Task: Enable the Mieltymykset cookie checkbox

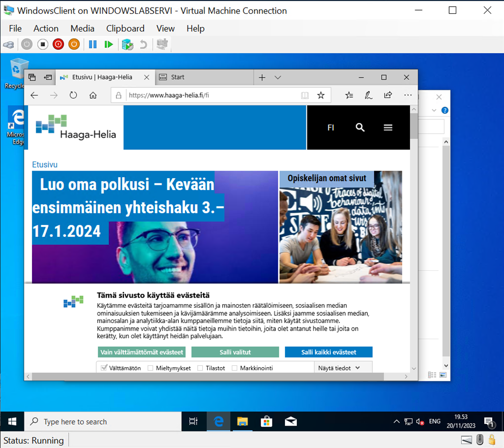Action: [x=150, y=368]
